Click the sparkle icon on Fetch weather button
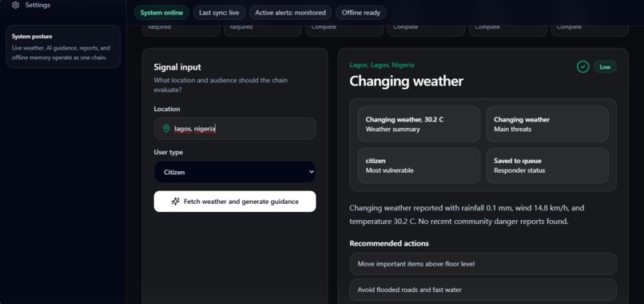 pyautogui.click(x=175, y=202)
